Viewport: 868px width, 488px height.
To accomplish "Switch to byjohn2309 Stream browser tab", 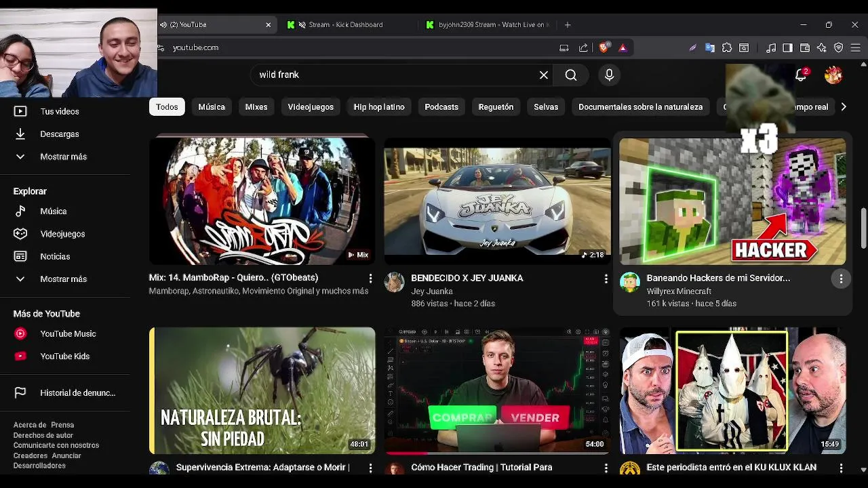I will [x=488, y=25].
